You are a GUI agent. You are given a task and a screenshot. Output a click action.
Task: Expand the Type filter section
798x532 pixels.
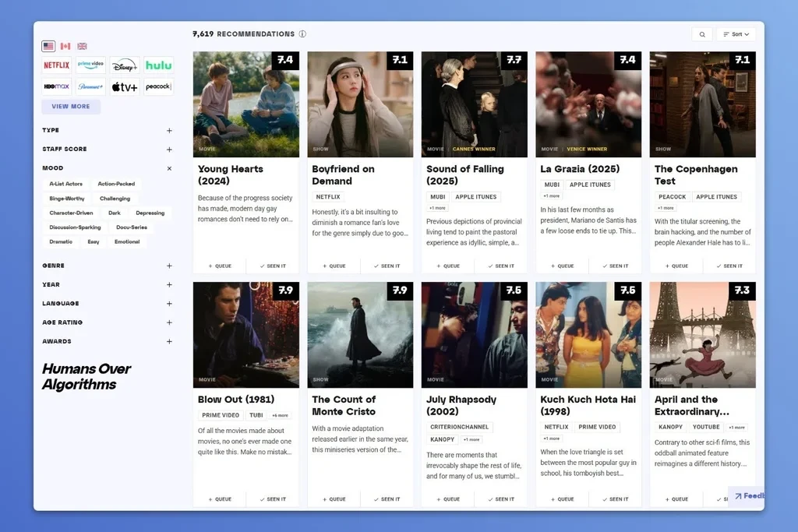169,131
